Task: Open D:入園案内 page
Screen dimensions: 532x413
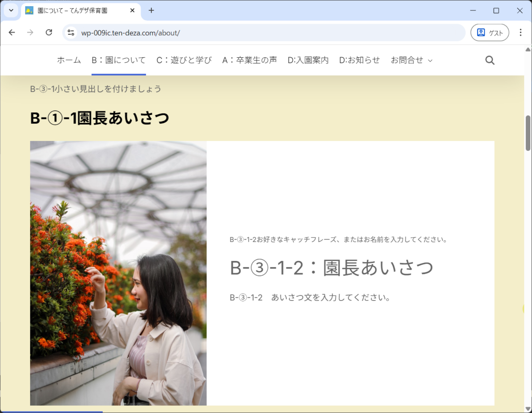Action: click(x=308, y=60)
